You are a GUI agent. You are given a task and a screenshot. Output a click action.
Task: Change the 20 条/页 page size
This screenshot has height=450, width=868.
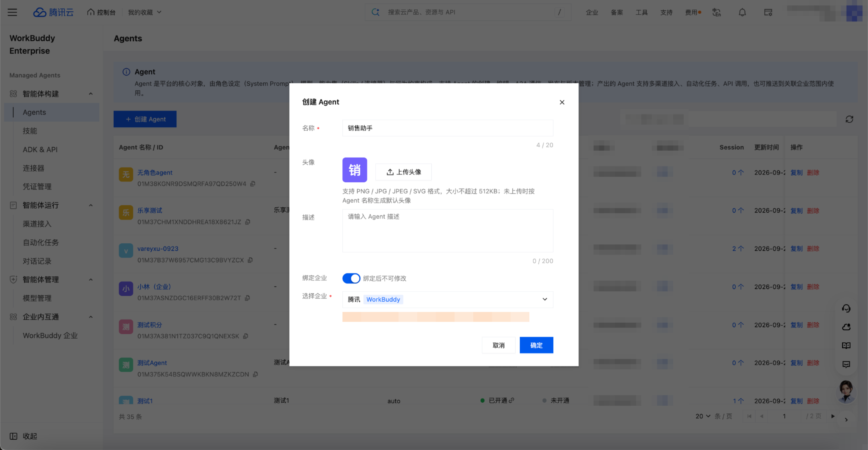coord(703,416)
